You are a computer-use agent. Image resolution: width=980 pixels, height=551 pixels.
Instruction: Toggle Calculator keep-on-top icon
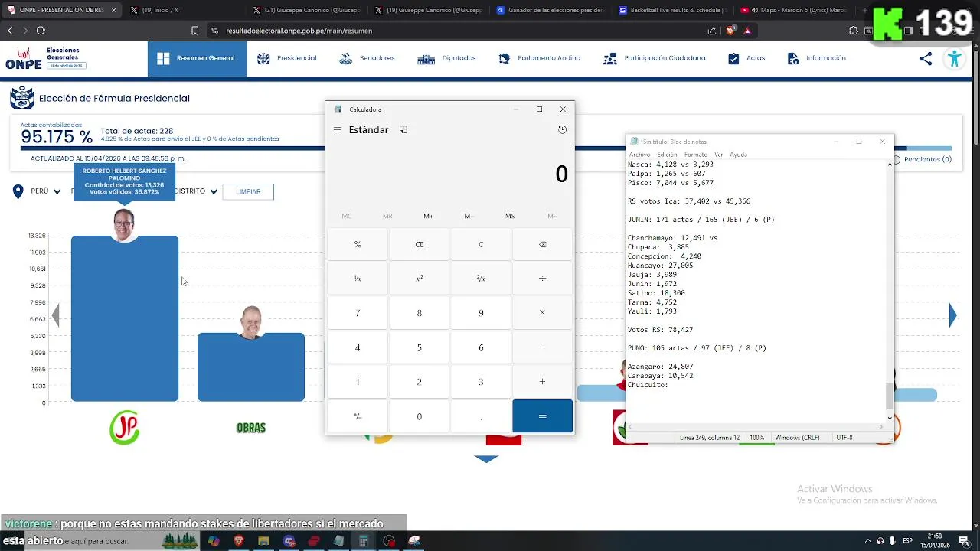[x=403, y=130]
